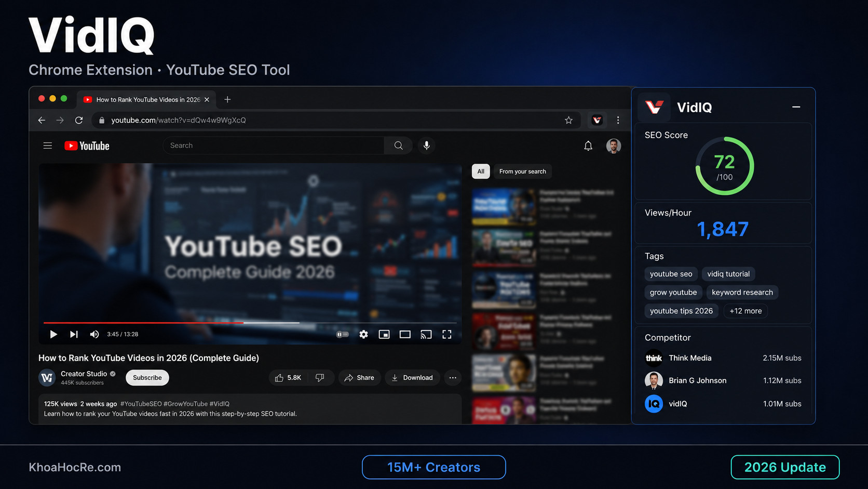Select the youtube tips 2026 tag
The width and height of the screenshot is (868, 489).
(681, 311)
